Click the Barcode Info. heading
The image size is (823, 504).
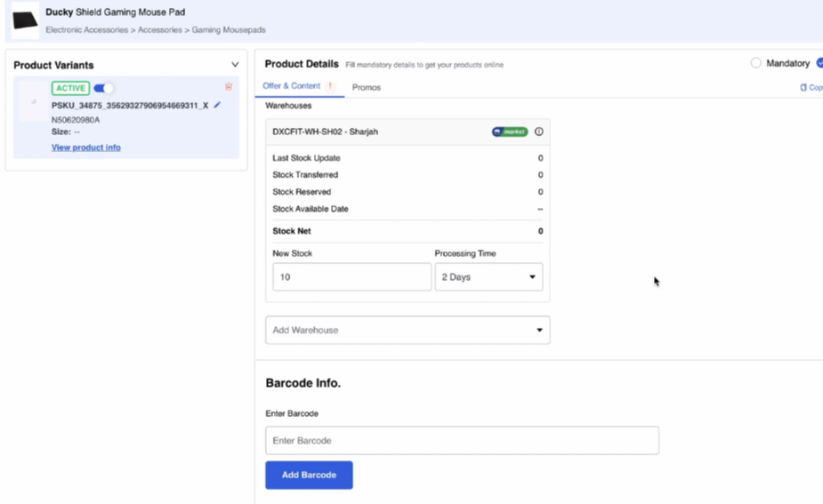[x=303, y=383]
